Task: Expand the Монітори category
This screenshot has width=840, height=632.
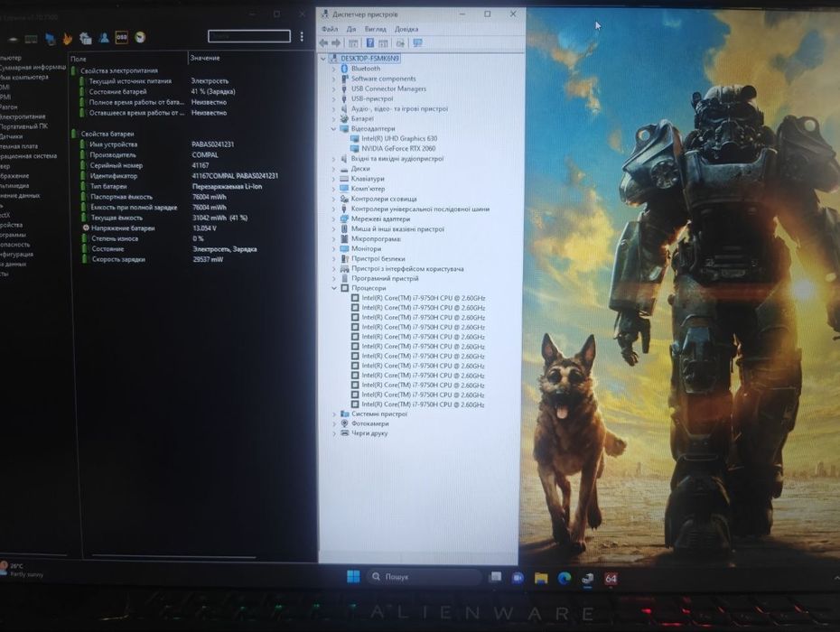Action: [334, 249]
